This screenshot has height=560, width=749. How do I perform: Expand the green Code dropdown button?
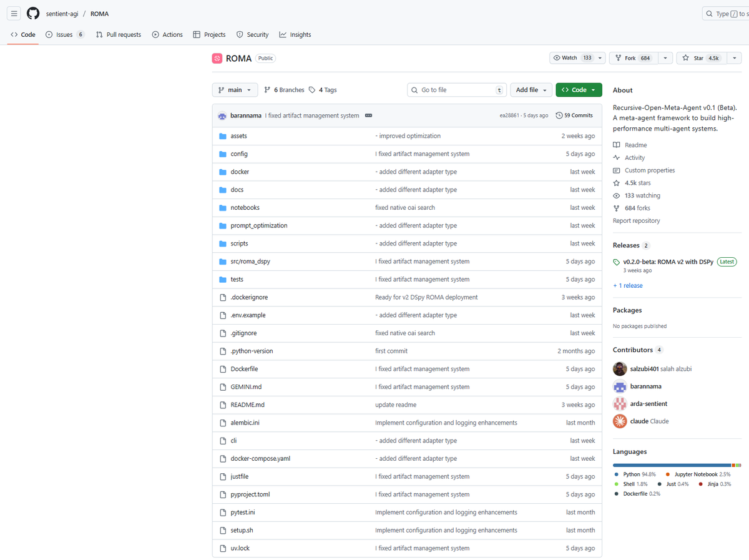pyautogui.click(x=579, y=90)
